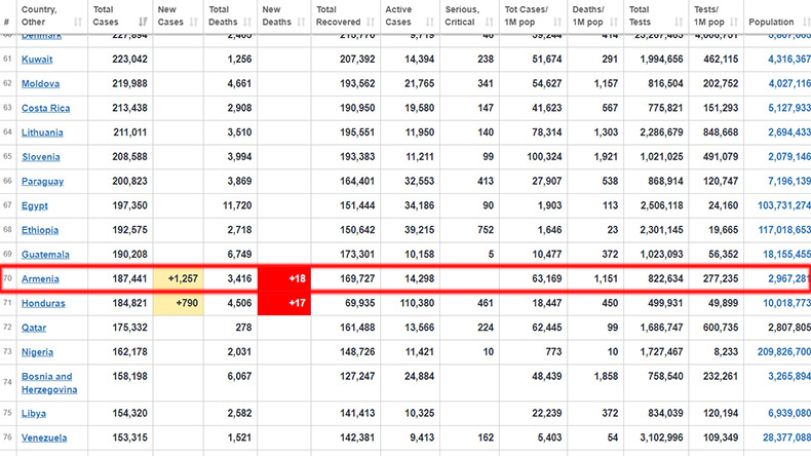811x456 pixels.
Task: Select Honduras's +17 new deaths cell
Action: coord(284,303)
